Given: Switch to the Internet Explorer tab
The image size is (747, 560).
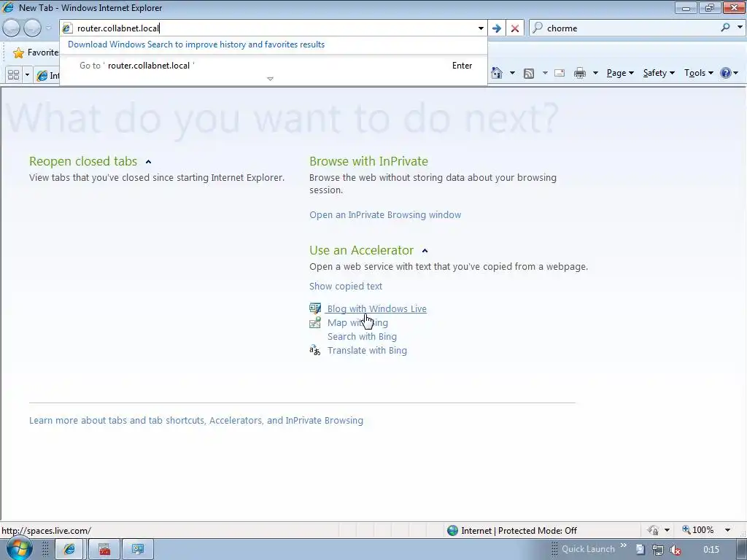Looking at the screenshot, I should [47, 75].
